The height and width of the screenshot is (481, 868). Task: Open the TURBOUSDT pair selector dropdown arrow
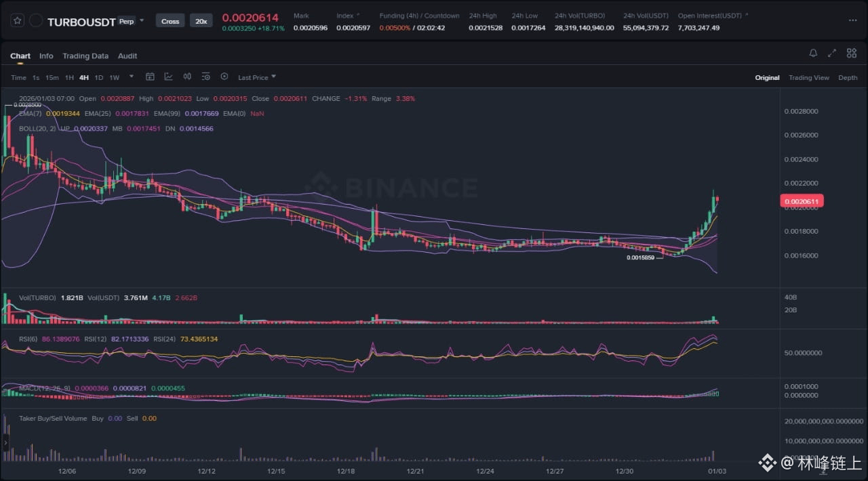[x=142, y=20]
